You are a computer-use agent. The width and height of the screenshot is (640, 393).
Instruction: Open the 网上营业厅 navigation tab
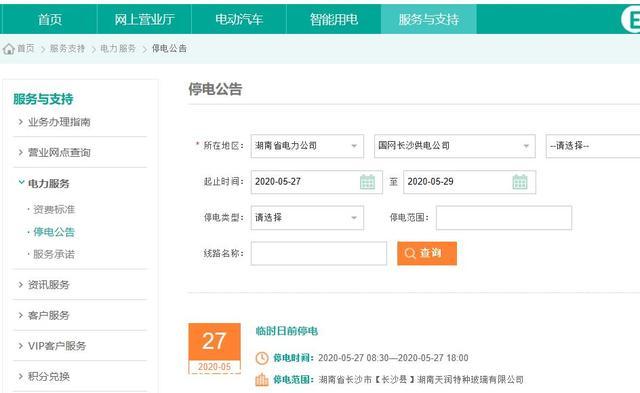coord(144,19)
